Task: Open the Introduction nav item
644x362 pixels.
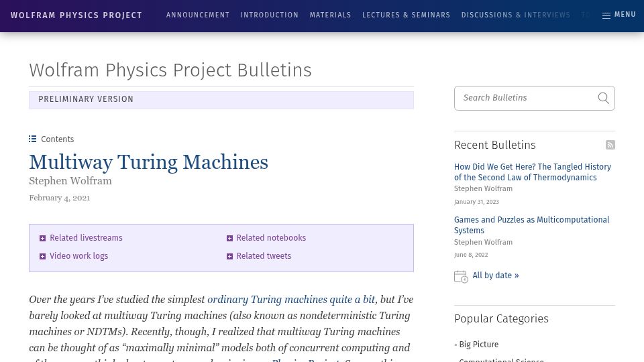Action: pyautogui.click(x=270, y=15)
